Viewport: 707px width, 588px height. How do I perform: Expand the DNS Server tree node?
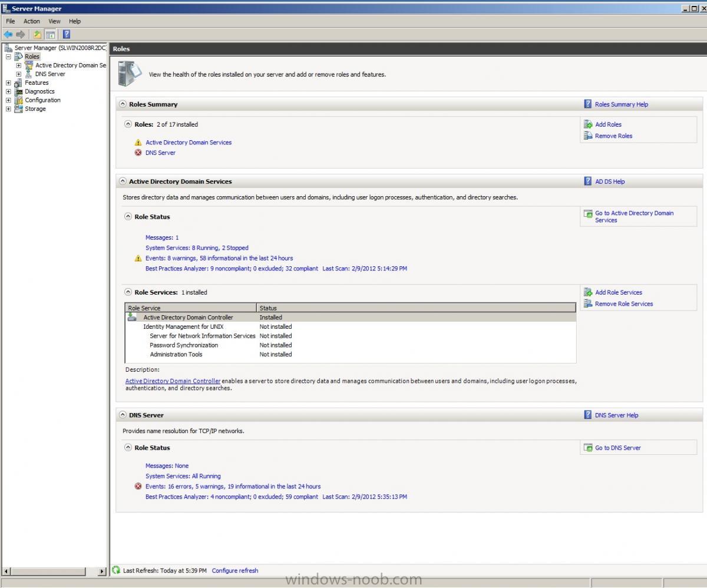coord(19,74)
